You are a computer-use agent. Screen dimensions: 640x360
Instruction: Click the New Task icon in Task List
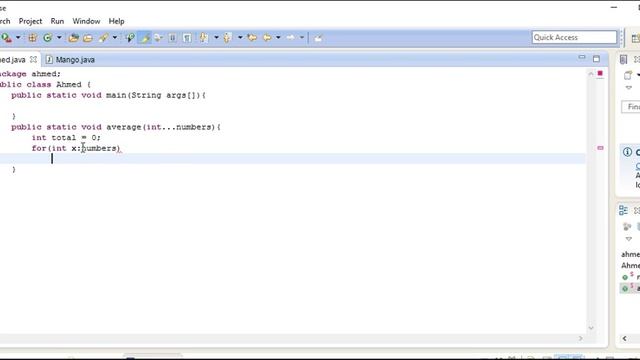[628, 75]
